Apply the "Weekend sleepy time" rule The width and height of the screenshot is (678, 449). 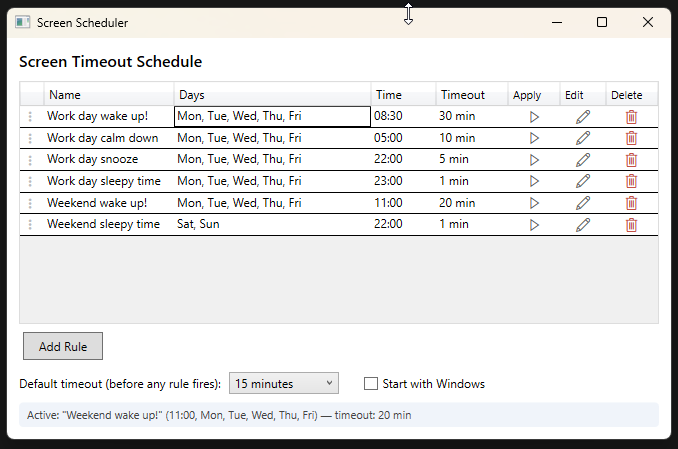click(534, 225)
